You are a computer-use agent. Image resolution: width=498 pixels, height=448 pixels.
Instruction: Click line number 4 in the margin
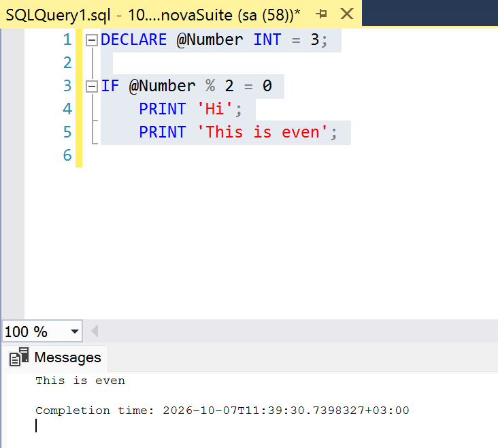click(x=67, y=109)
